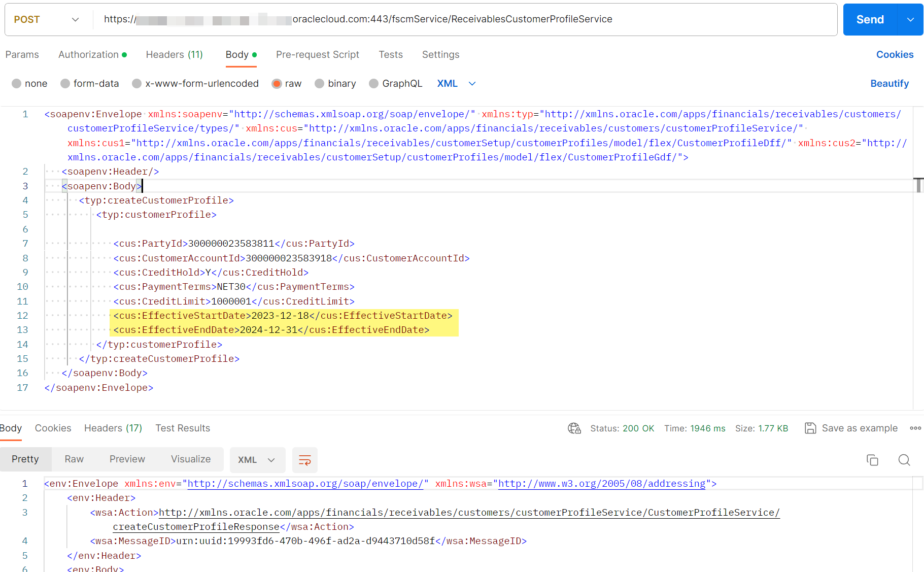Click the w3.org addressing link in response
This screenshot has height=572, width=924.
[602, 484]
